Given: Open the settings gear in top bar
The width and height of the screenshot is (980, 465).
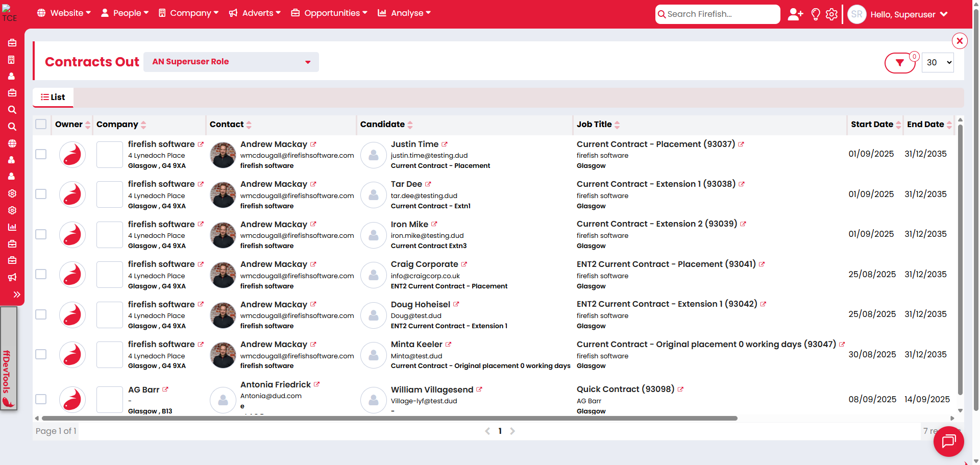Looking at the screenshot, I should tap(832, 14).
